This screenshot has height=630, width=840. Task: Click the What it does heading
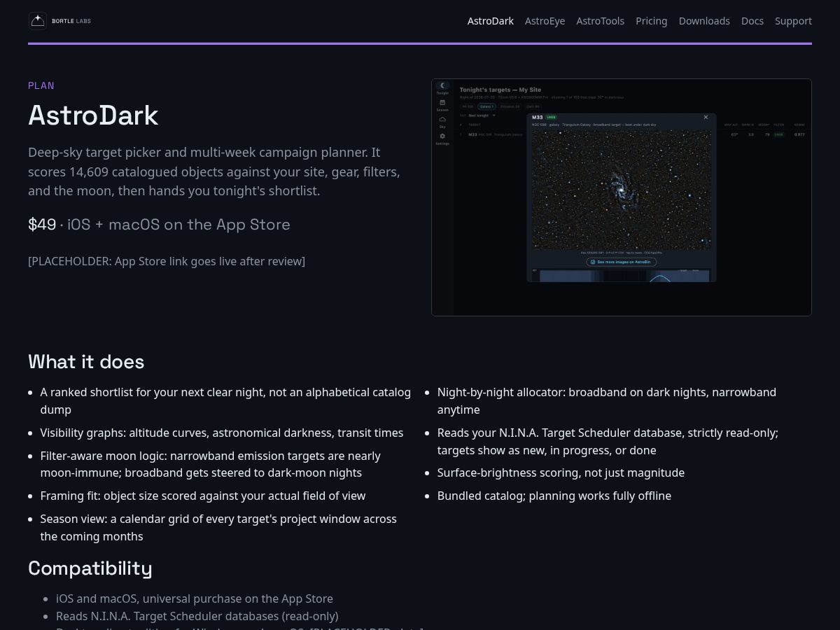pos(86,362)
